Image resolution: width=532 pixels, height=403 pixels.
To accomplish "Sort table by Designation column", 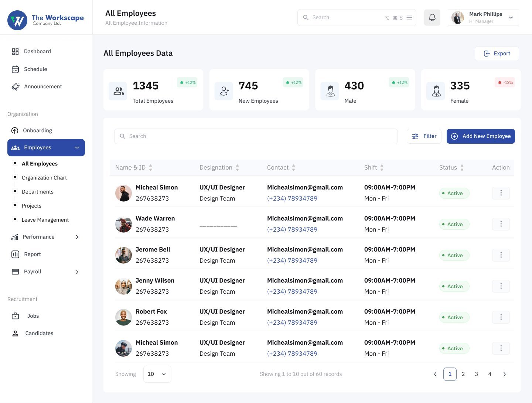I will (x=237, y=168).
